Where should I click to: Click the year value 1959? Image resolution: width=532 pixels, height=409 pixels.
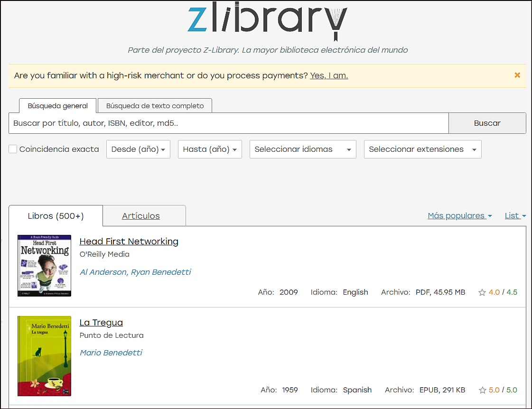point(290,390)
